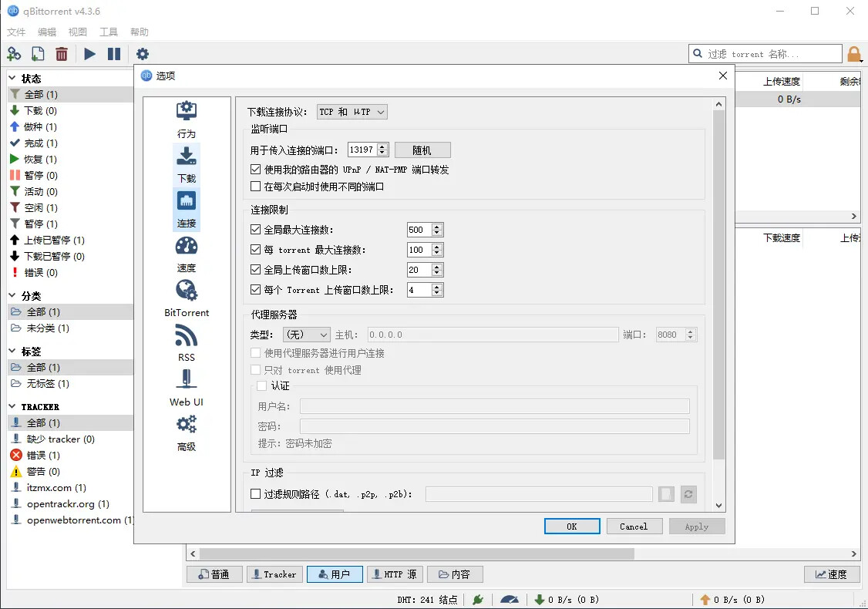Toggle the 全局上传窗口数上限 checkbox

pyautogui.click(x=255, y=270)
